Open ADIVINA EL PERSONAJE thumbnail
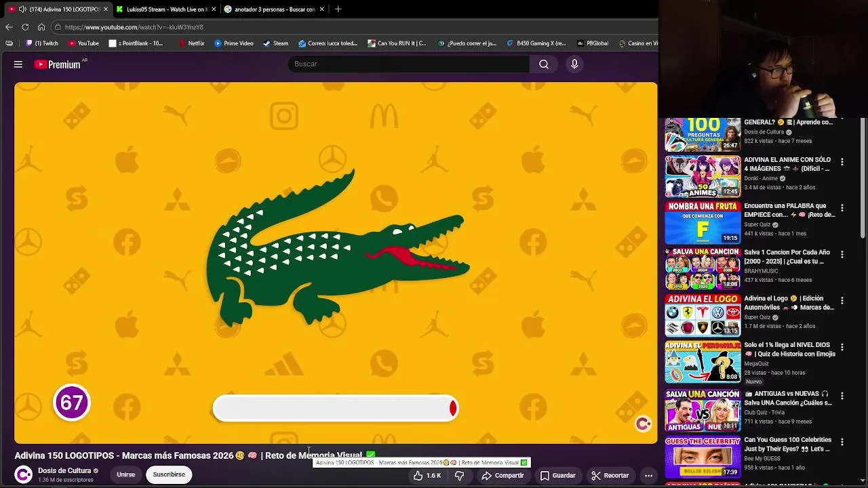 click(x=703, y=361)
